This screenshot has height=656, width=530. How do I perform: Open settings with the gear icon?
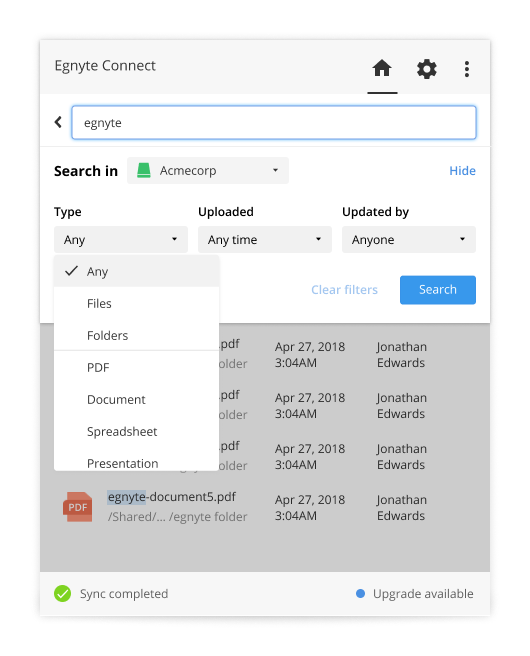coord(426,69)
